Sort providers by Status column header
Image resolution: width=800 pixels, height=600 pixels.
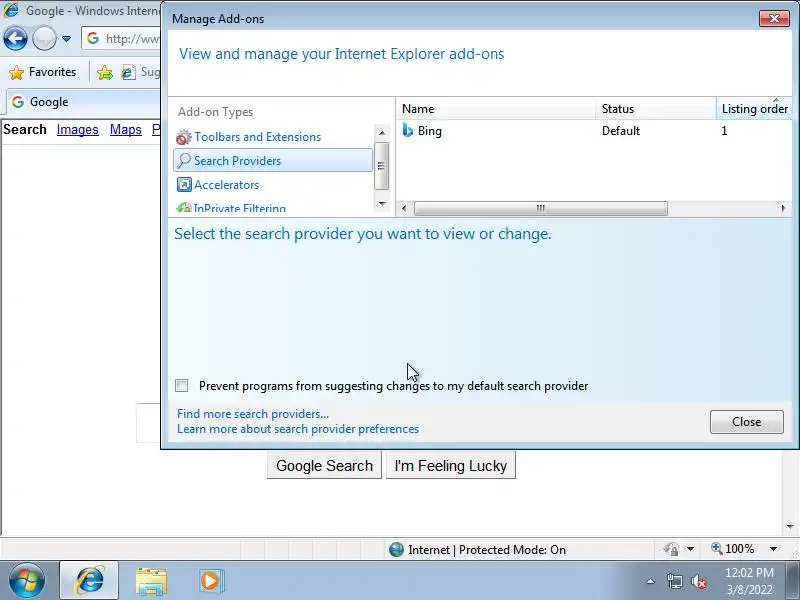click(656, 109)
